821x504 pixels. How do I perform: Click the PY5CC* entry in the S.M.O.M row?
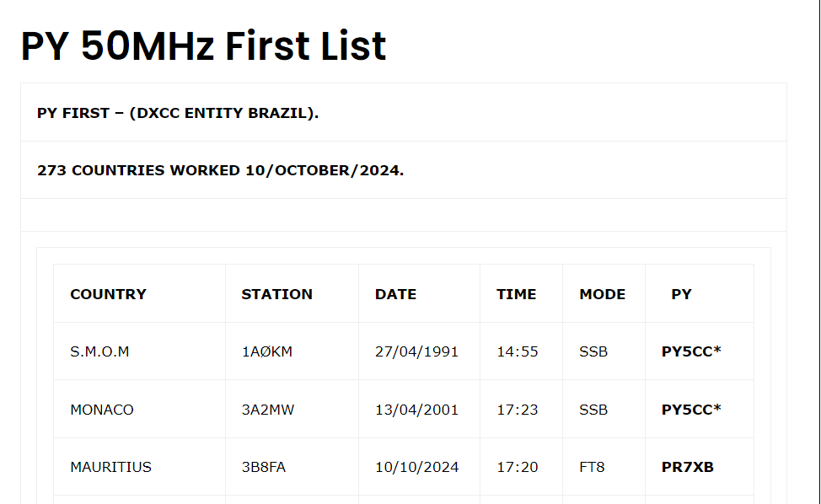(691, 351)
